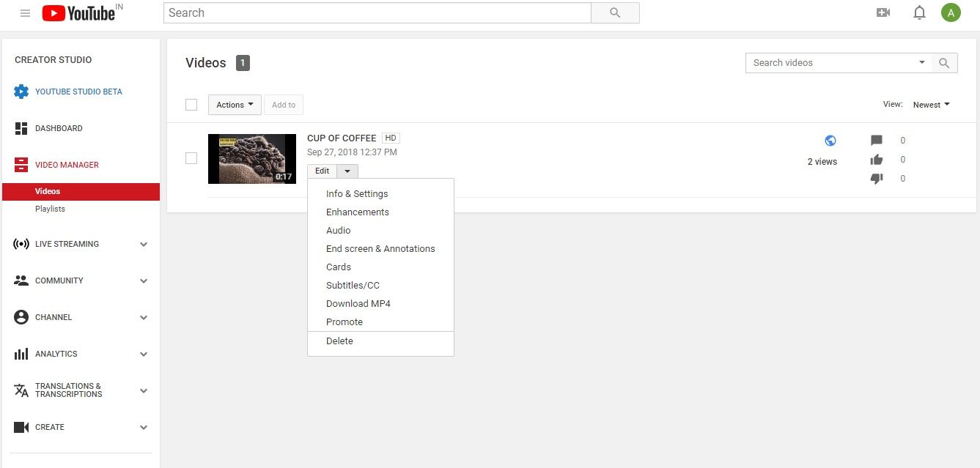Go to YouTube Studio Beta

pos(78,92)
